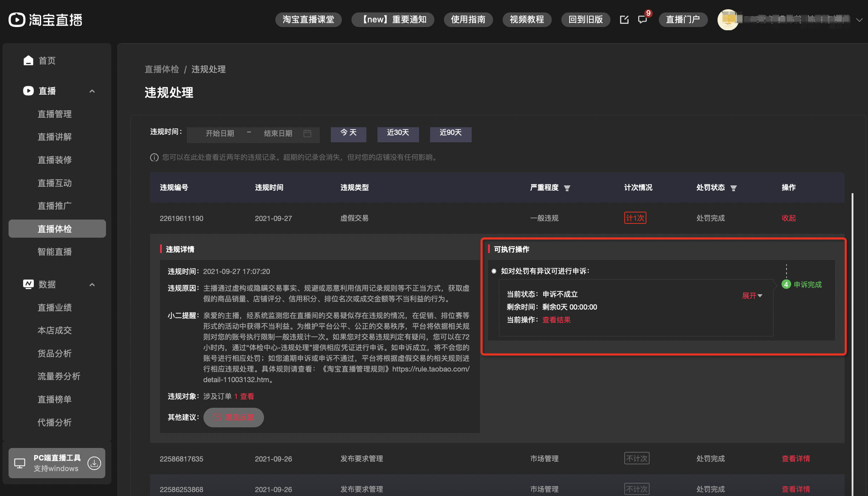
Task: Click the live play icon beside 直播
Action: point(28,91)
